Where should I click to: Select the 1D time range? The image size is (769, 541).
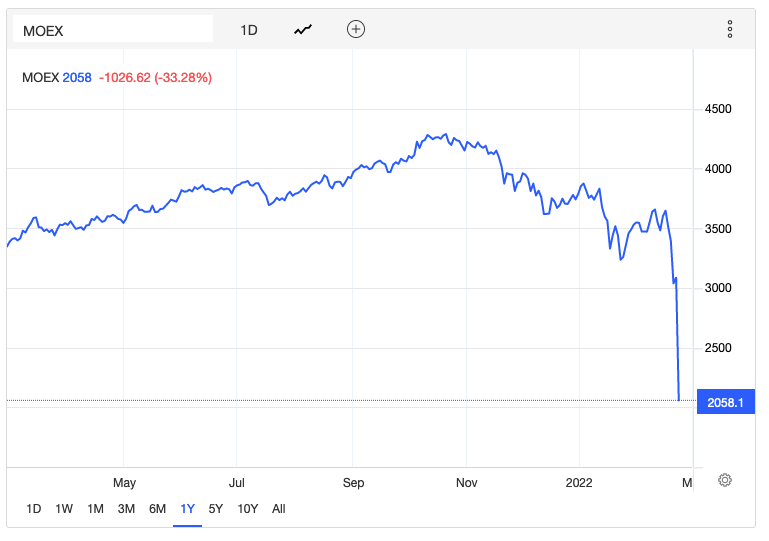click(x=34, y=508)
